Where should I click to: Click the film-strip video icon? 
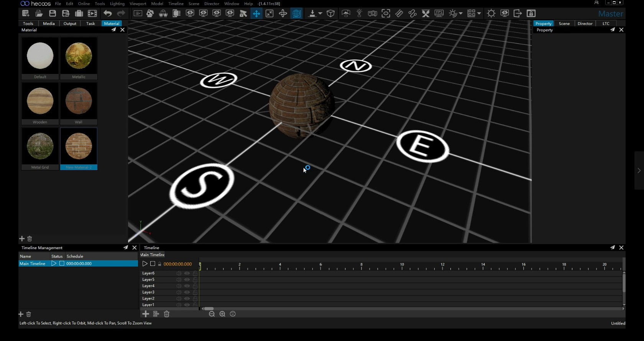click(x=92, y=13)
